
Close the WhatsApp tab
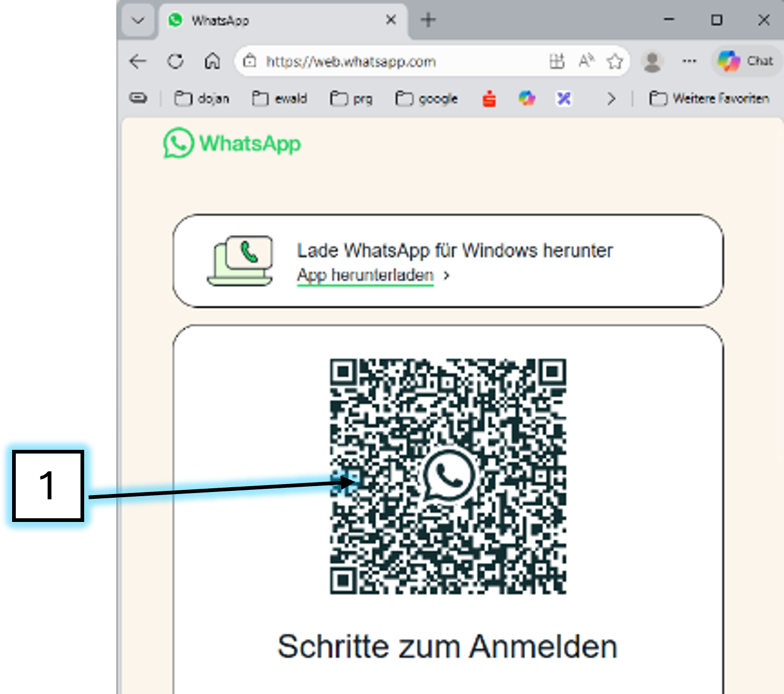click(391, 20)
